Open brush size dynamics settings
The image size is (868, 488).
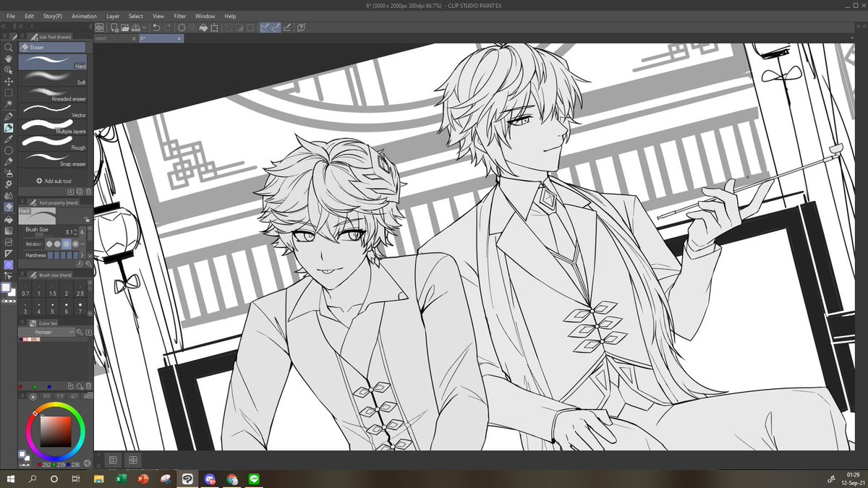(81, 231)
